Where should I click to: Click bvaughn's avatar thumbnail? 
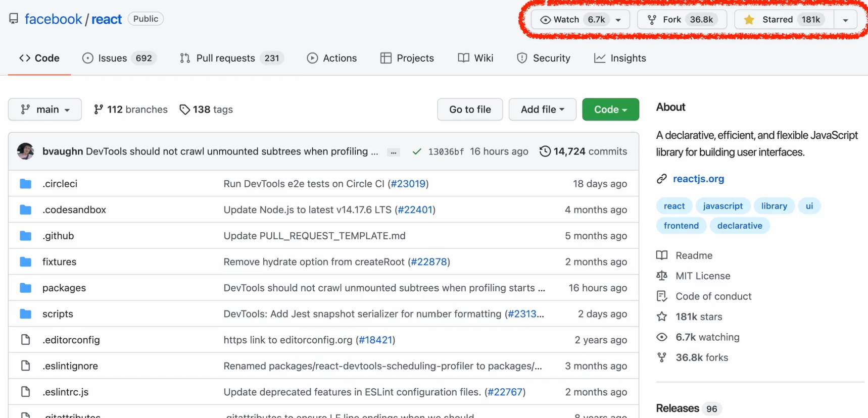[26, 151]
